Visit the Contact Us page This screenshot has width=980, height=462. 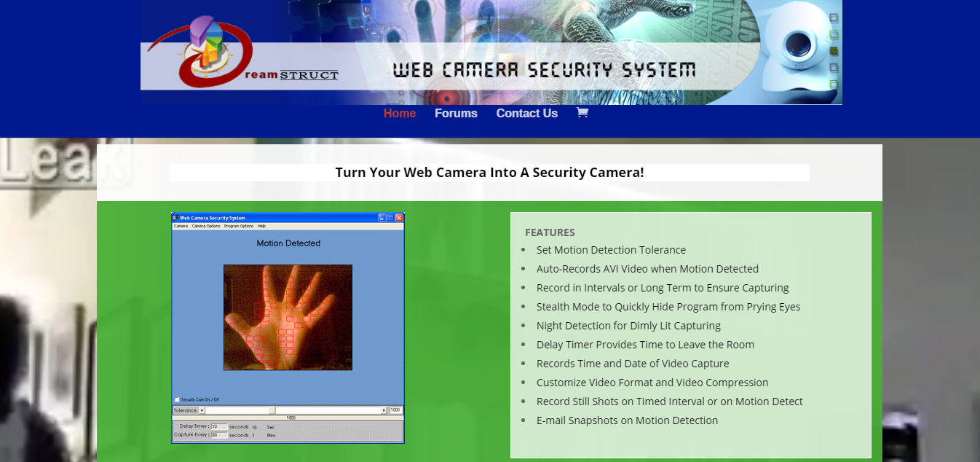click(x=526, y=113)
